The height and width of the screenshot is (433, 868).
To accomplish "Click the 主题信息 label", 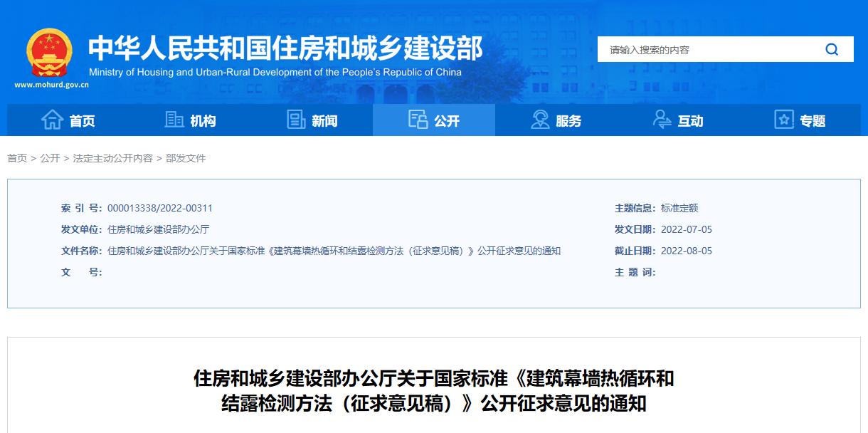I will pyautogui.click(x=635, y=208).
